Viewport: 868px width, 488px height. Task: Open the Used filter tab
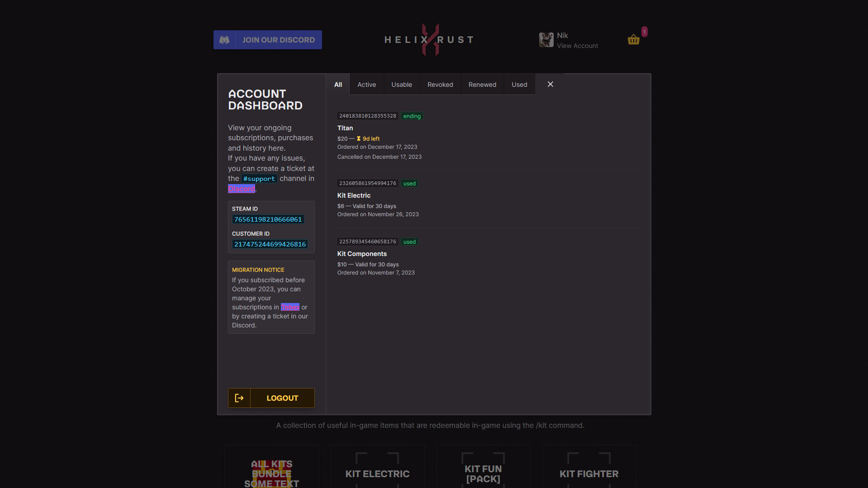click(519, 84)
